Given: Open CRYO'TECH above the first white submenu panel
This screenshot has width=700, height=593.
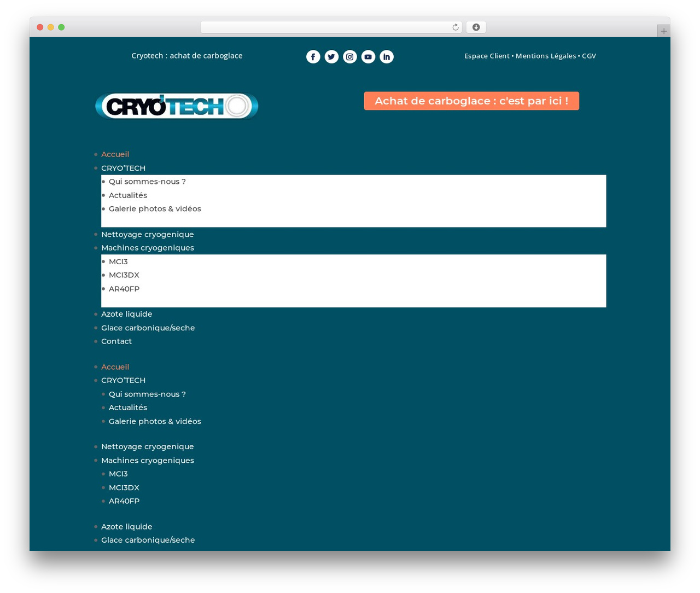Looking at the screenshot, I should (x=123, y=168).
